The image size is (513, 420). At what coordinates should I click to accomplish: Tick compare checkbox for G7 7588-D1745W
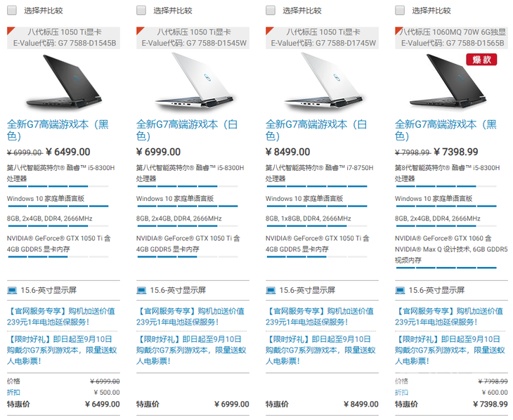coord(271,10)
